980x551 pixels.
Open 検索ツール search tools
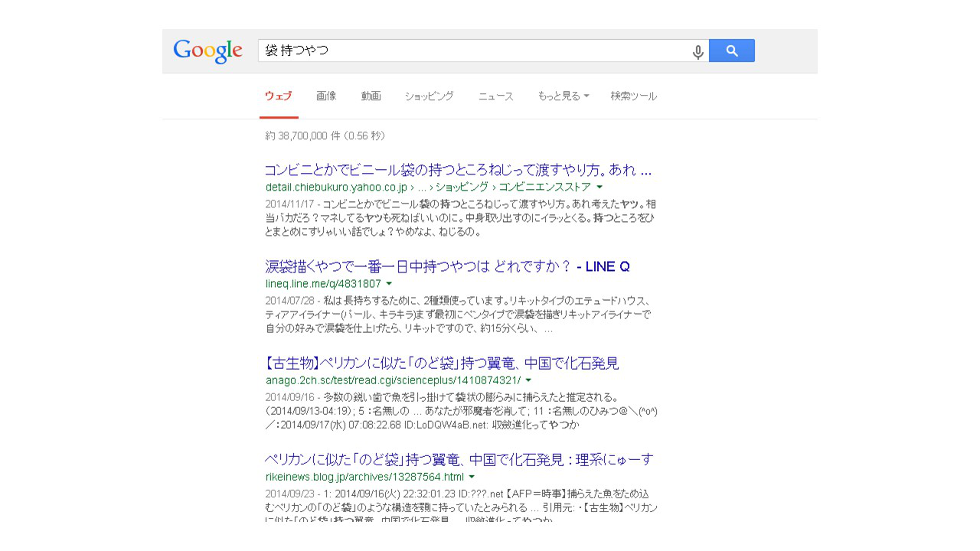tap(634, 96)
